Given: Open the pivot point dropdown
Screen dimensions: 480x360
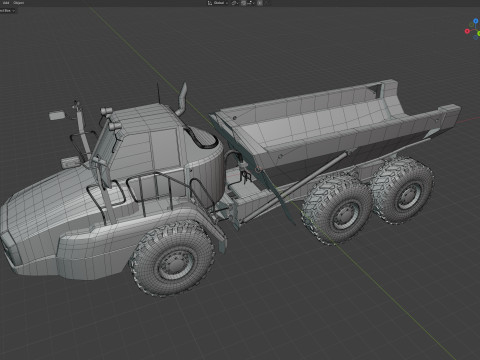Looking at the screenshot, I should pos(235,3).
